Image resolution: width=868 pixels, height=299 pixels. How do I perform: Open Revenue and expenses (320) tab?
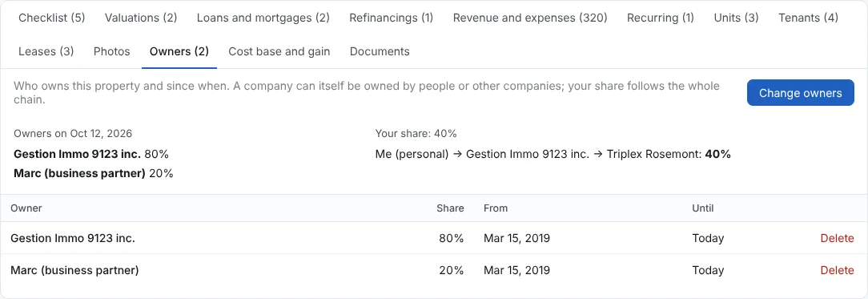[x=530, y=18]
